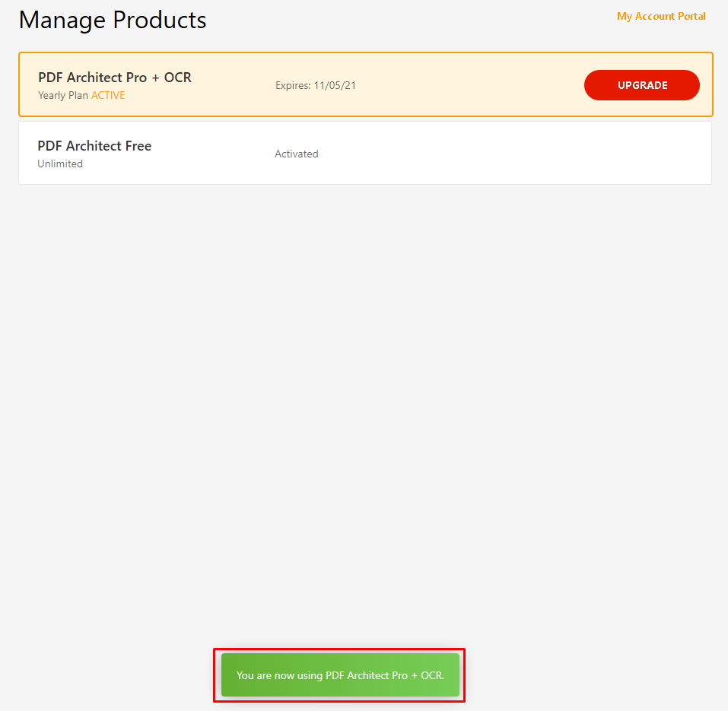
Task: Select the PDF Architect Pro + OCR title
Action: (115, 77)
